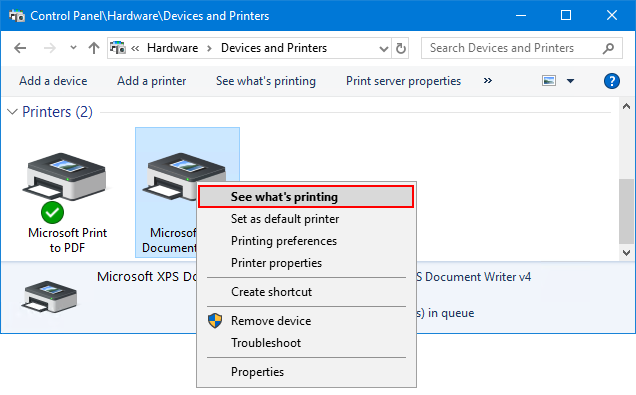The width and height of the screenshot is (636, 395).
Task: Choose Set as default printer
Action: point(306,219)
